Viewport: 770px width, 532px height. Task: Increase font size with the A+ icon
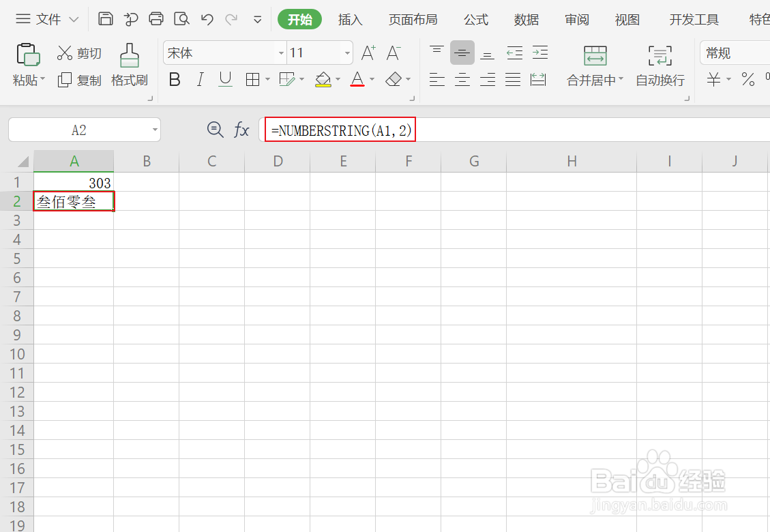(368, 52)
